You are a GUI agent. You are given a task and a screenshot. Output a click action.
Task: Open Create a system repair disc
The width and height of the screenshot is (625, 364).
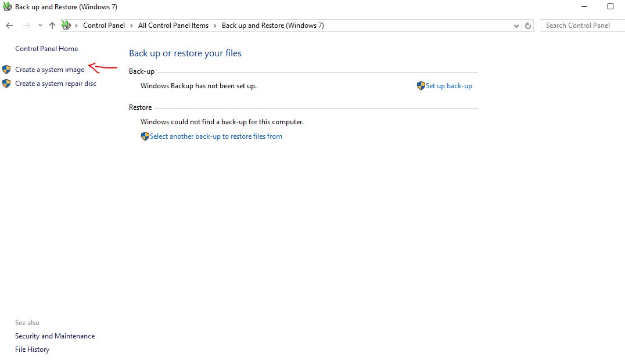click(x=56, y=84)
